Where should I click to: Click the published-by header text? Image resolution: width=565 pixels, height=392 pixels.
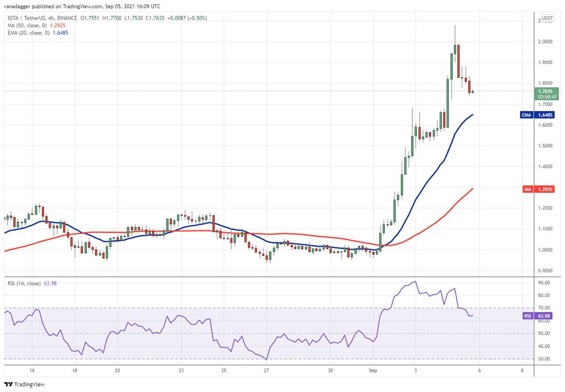click(x=83, y=7)
